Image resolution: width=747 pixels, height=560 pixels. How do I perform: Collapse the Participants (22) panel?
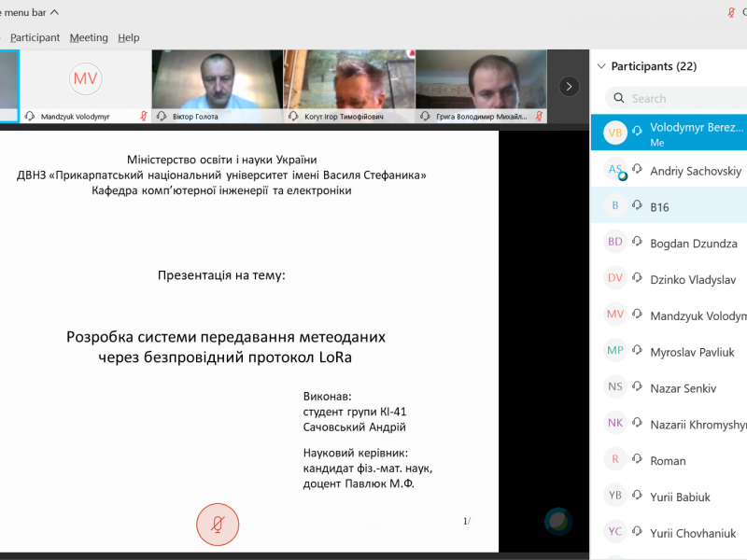pyautogui.click(x=600, y=66)
